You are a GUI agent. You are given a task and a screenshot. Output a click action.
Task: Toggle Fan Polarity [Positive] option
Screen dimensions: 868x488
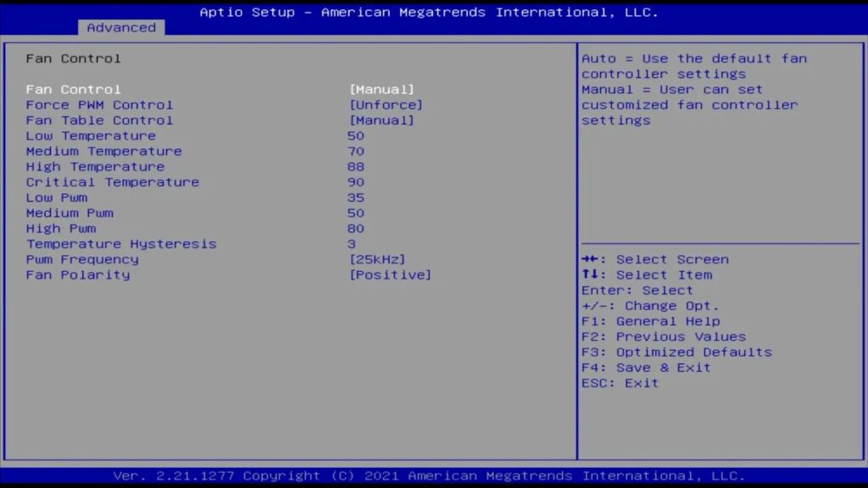[x=390, y=274]
